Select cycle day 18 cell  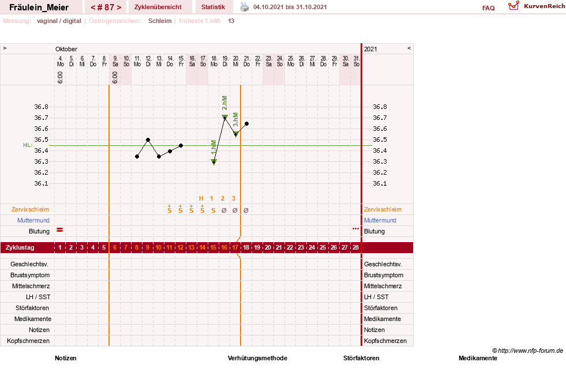pos(246,248)
